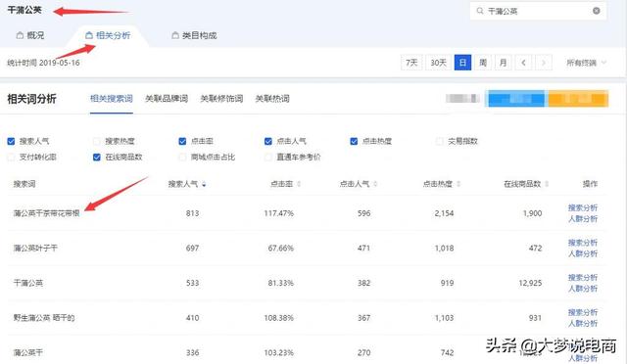
Task: Open 搜索分析 for 野生蒲公英 晒干的 row
Action: pyautogui.click(x=583, y=312)
